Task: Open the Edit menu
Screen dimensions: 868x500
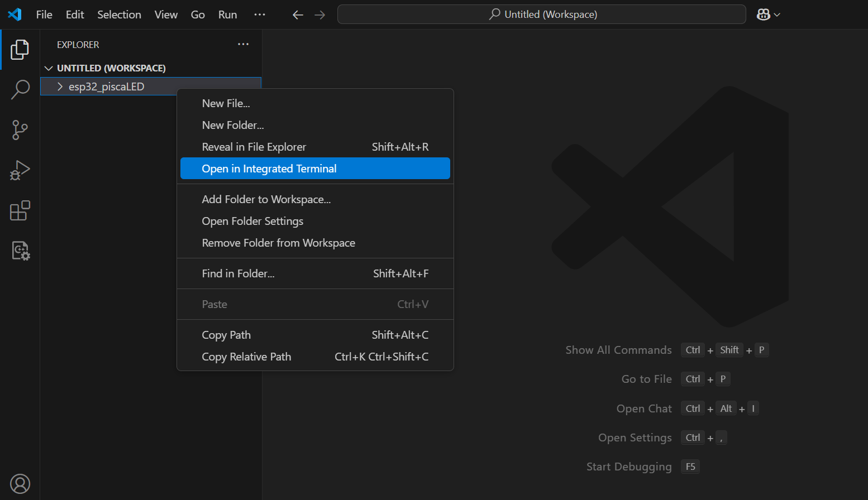Action: 75,15
